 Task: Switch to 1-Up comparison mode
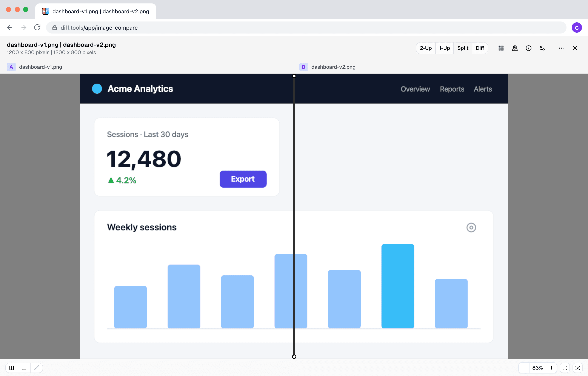click(x=444, y=48)
